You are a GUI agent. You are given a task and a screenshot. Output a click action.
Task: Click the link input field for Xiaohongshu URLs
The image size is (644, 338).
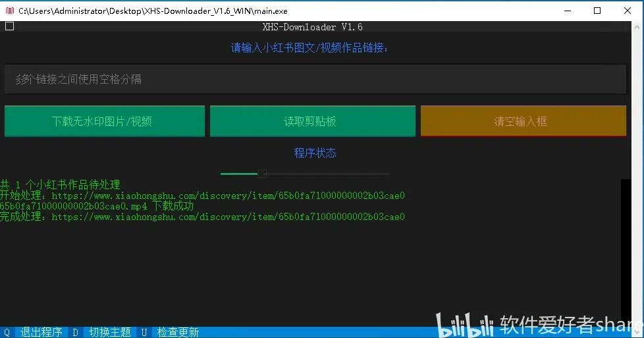(315, 79)
